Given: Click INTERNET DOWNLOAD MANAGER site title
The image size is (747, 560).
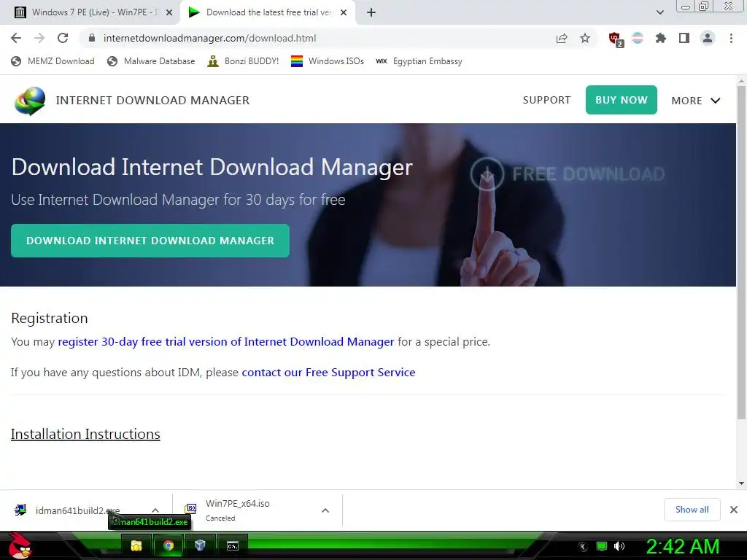Looking at the screenshot, I should (x=152, y=101).
